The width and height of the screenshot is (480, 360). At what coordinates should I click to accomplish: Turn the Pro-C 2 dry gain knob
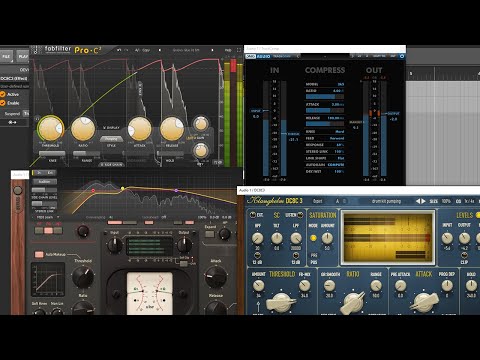[201, 151]
